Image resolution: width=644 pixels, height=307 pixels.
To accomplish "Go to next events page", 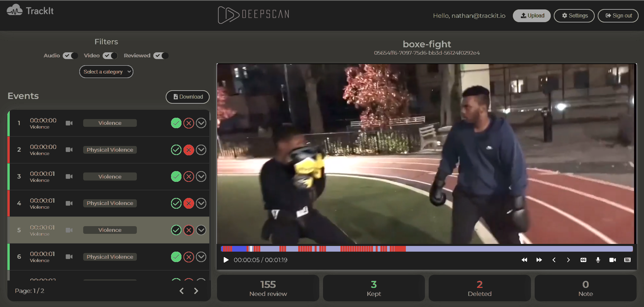I will point(196,291).
